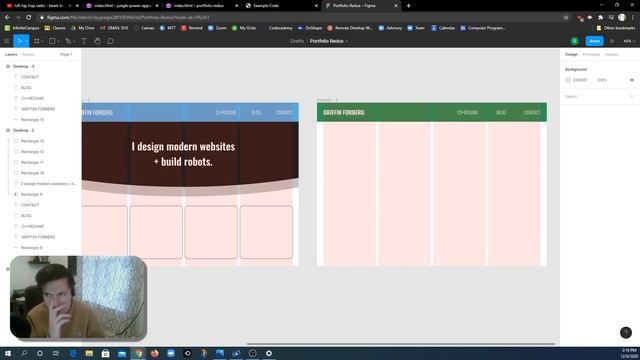
Task: Switch to the Design tab
Action: [571, 54]
